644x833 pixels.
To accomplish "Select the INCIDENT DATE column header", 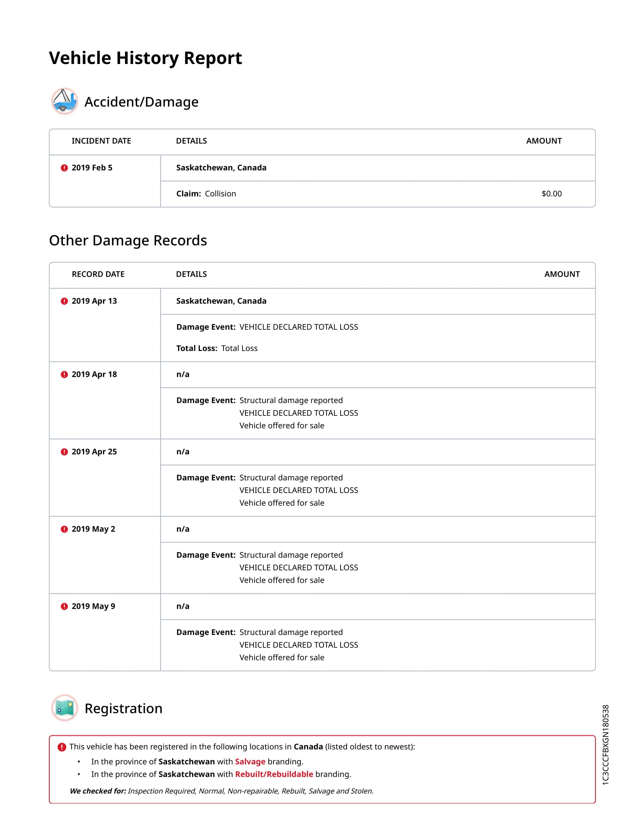I will pyautogui.click(x=101, y=141).
